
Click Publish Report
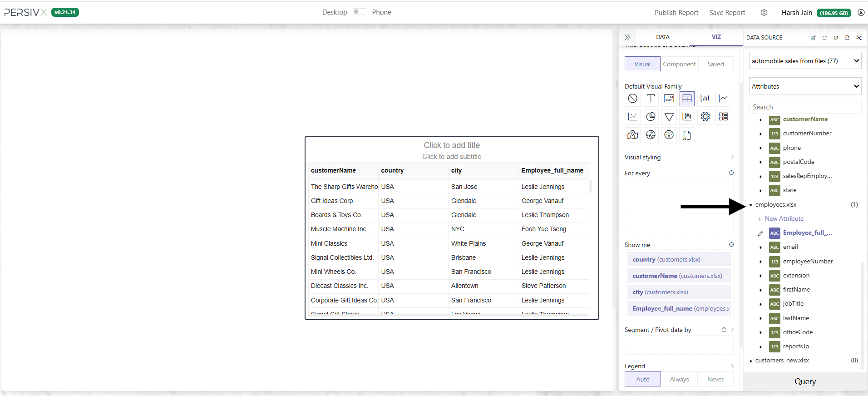pyautogui.click(x=676, y=13)
